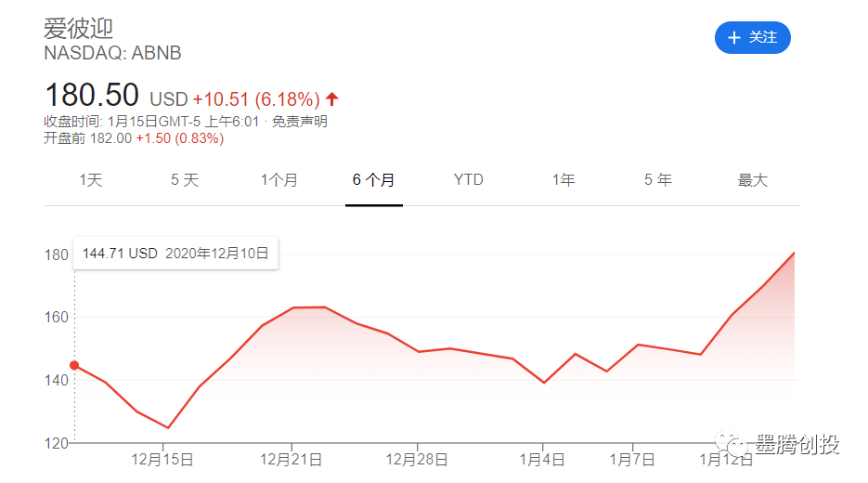
Task: Click the 爱彼迎 company title
Action: click(78, 28)
